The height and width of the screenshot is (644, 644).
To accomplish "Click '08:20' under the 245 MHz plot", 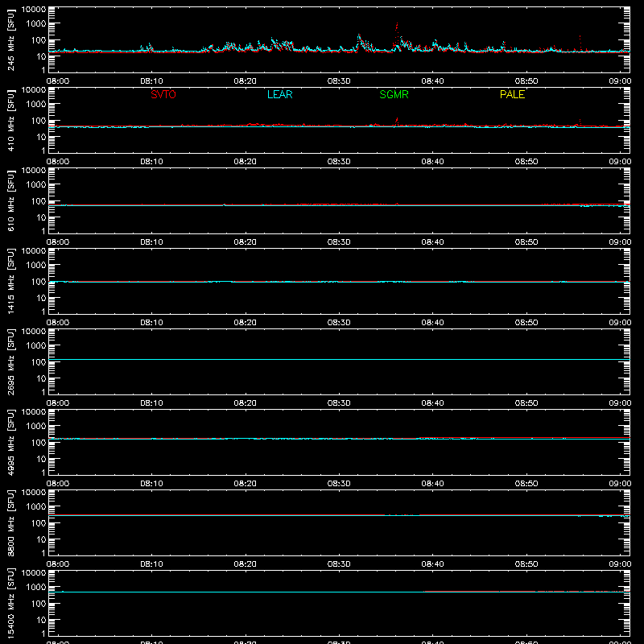I will click(x=246, y=81).
